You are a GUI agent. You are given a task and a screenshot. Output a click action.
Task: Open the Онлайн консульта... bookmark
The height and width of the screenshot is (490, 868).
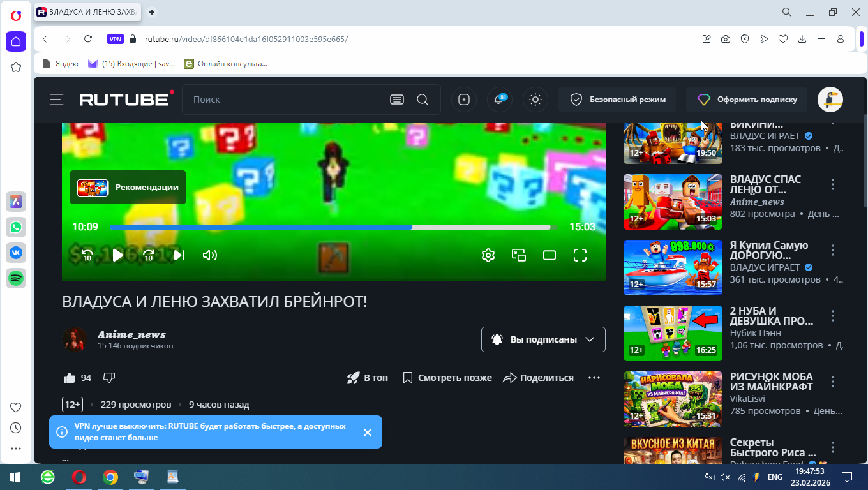[x=226, y=64]
